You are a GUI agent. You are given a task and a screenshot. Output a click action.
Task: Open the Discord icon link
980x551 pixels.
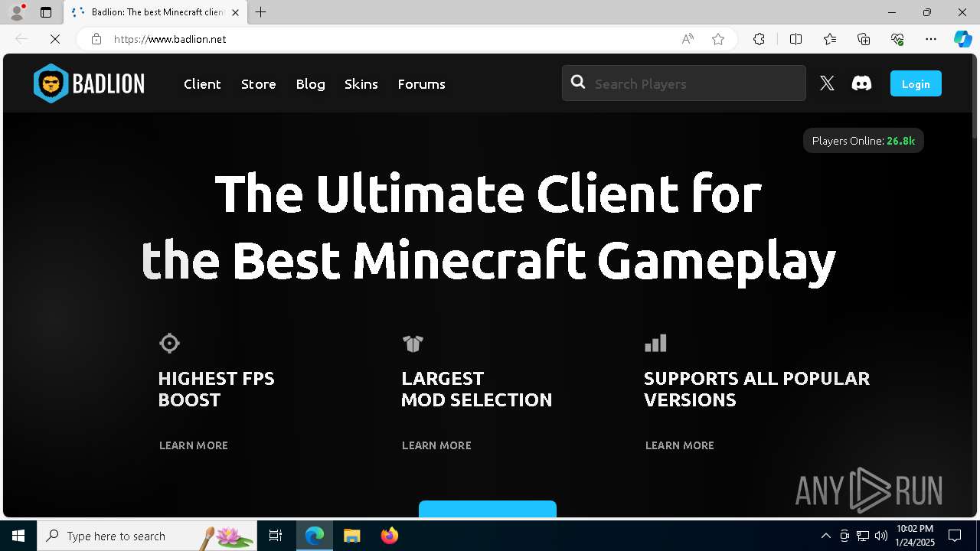coord(861,83)
